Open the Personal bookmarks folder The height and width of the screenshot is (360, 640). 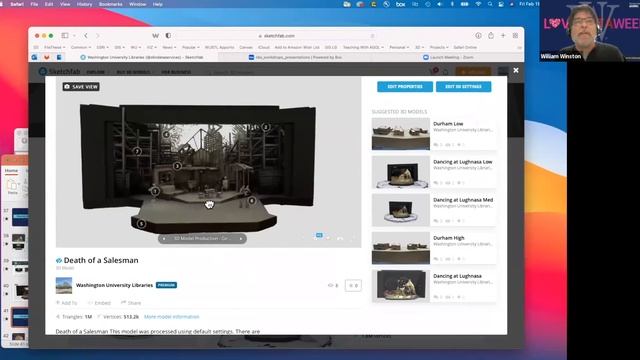tap(399, 47)
